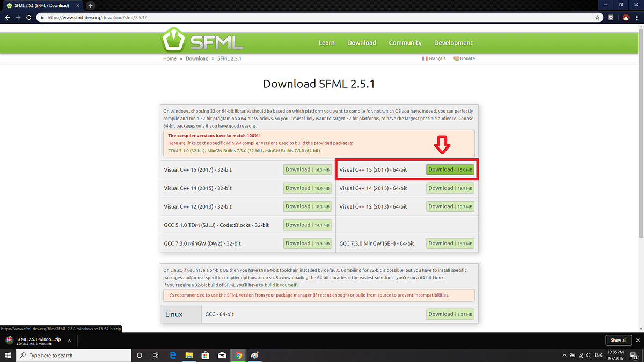The height and width of the screenshot is (362, 644).
Task: Open a new browser tab with plus
Action: coord(91,5)
